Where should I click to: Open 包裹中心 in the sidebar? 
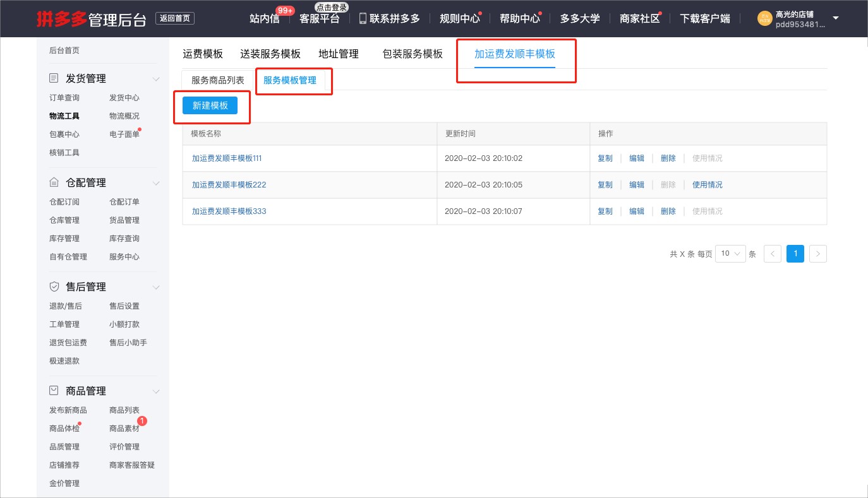click(64, 134)
